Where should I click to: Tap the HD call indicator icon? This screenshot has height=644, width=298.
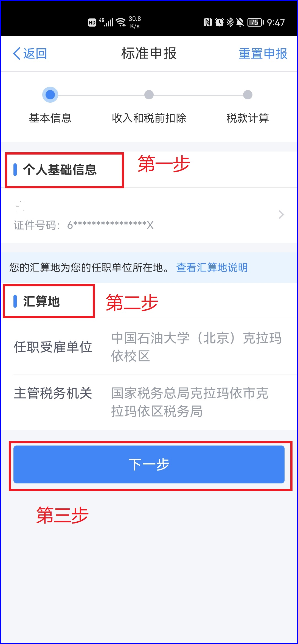[x=92, y=23]
